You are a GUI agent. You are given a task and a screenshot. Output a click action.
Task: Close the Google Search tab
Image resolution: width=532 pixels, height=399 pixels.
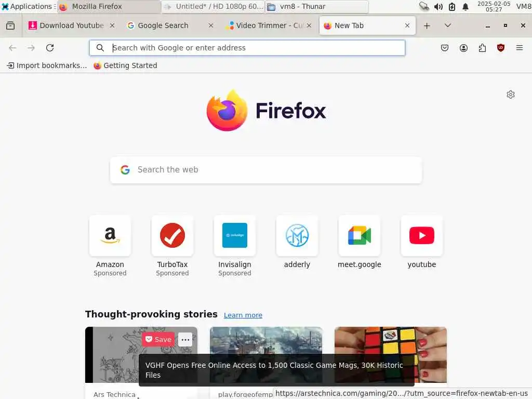(211, 25)
